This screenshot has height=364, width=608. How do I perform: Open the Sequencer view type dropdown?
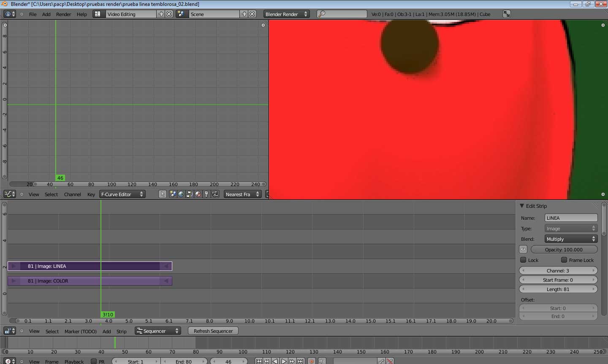(x=158, y=331)
